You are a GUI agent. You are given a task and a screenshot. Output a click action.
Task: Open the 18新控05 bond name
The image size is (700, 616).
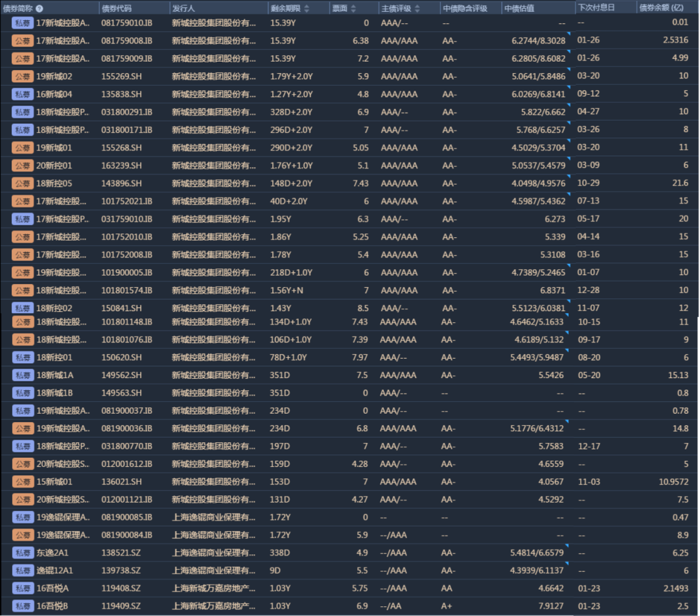point(54,184)
